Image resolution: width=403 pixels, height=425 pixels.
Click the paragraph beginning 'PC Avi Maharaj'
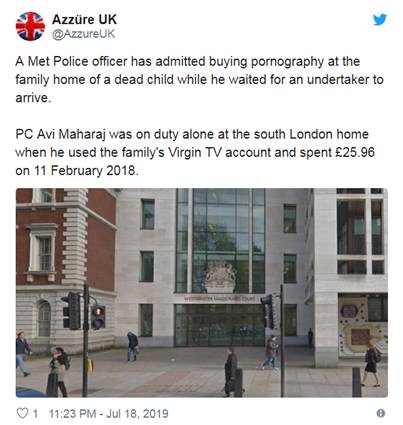point(195,152)
